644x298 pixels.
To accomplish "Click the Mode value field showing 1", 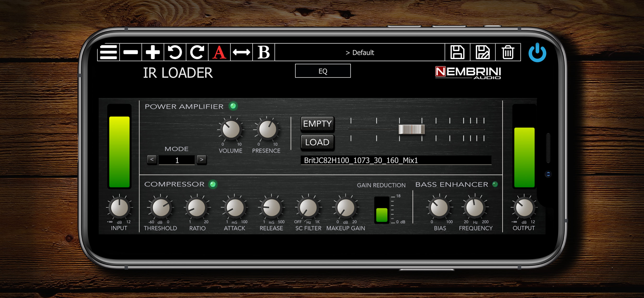I will (177, 160).
